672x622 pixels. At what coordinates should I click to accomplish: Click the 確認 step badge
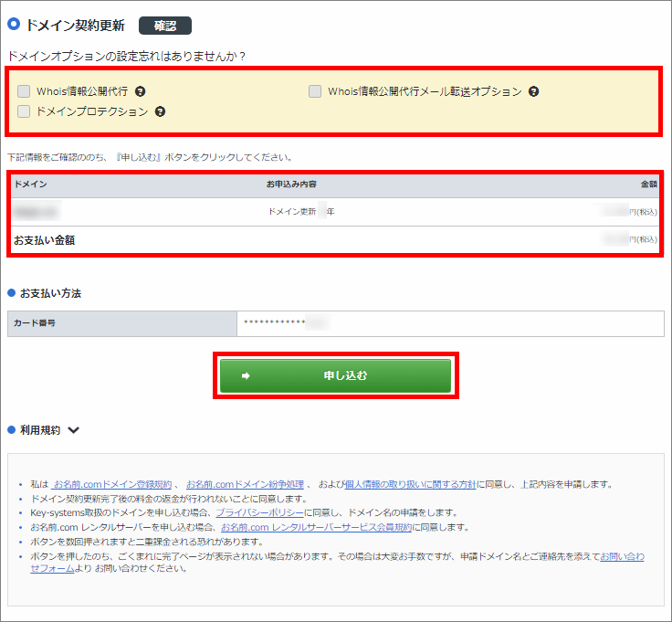[164, 26]
